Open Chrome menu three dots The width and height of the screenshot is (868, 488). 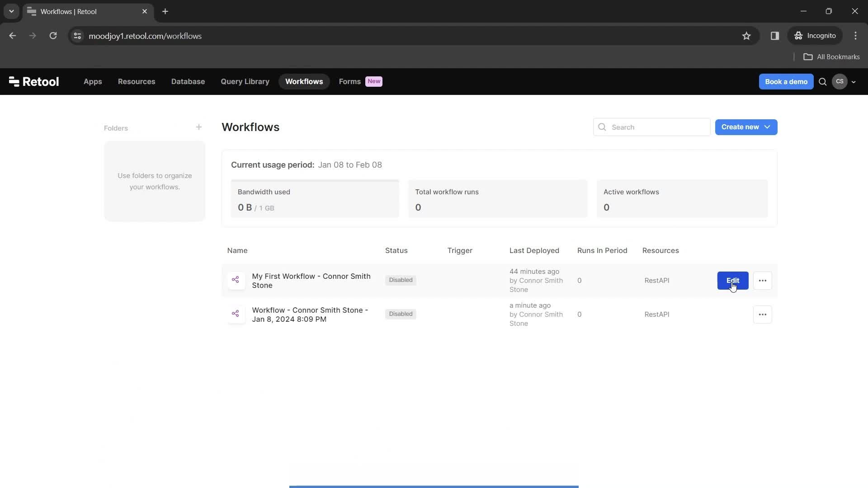pyautogui.click(x=856, y=36)
